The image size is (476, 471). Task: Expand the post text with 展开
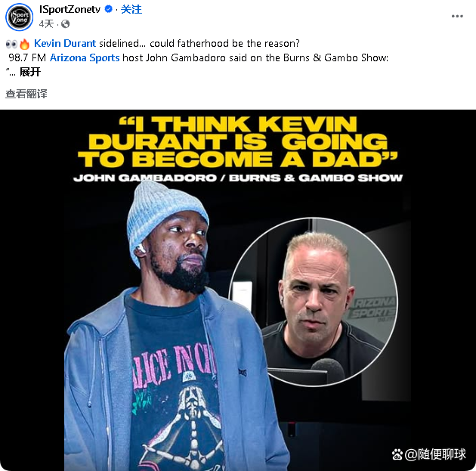point(30,72)
